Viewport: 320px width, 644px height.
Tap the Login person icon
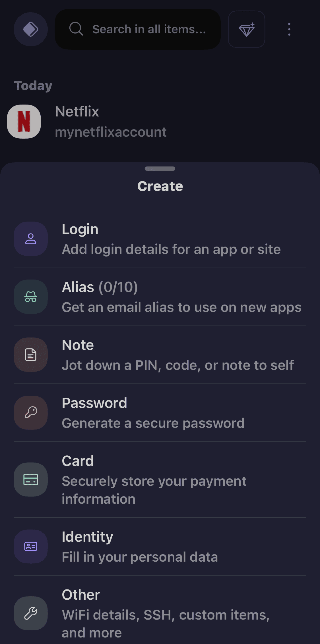click(31, 239)
